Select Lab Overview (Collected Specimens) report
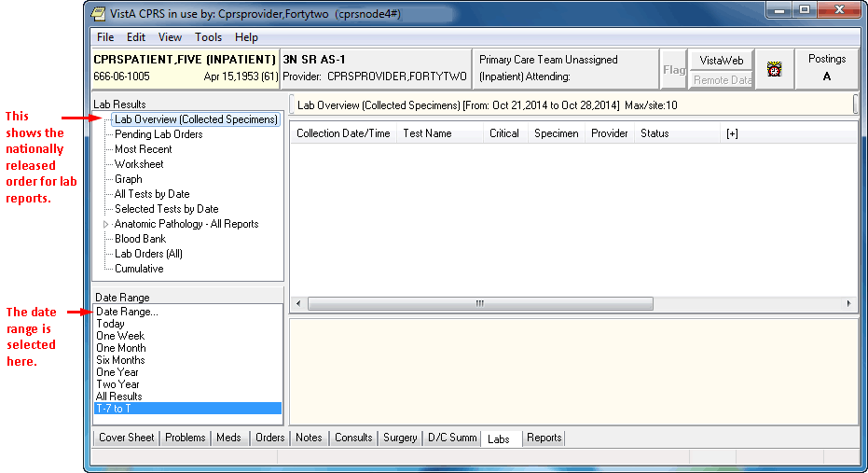 point(196,119)
